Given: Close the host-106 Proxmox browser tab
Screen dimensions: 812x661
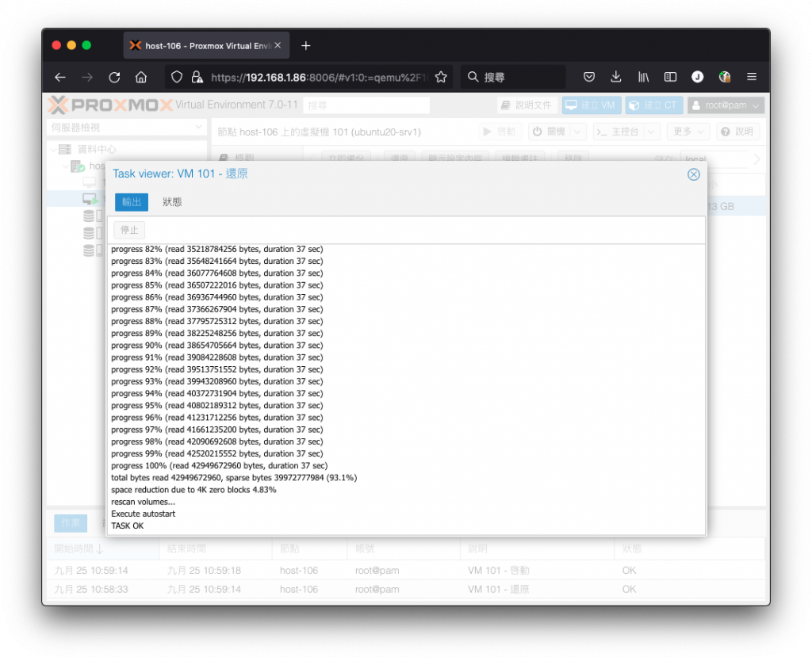Looking at the screenshot, I should (278, 45).
